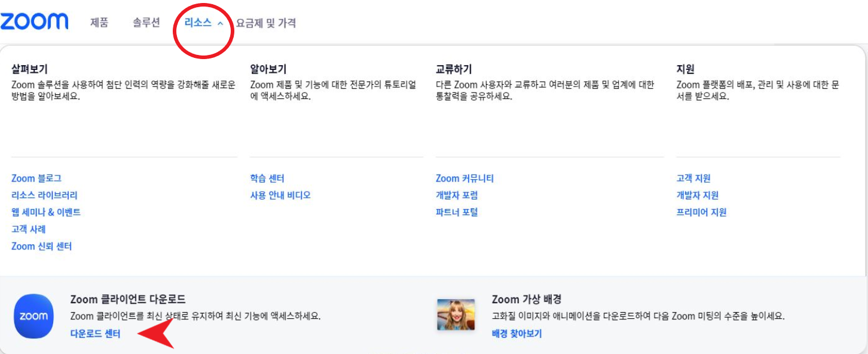Click the blue Zoom client app icon
Screen dimensions: 868x354
[33, 316]
